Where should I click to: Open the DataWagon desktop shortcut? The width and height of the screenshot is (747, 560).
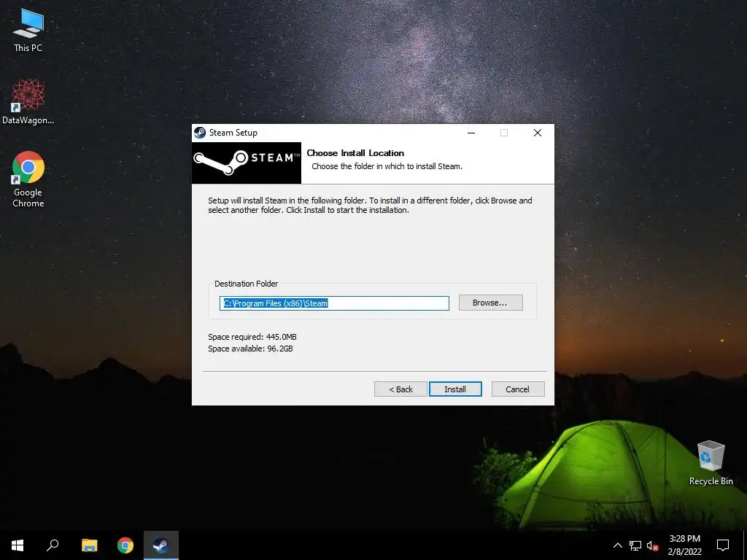[x=28, y=101]
